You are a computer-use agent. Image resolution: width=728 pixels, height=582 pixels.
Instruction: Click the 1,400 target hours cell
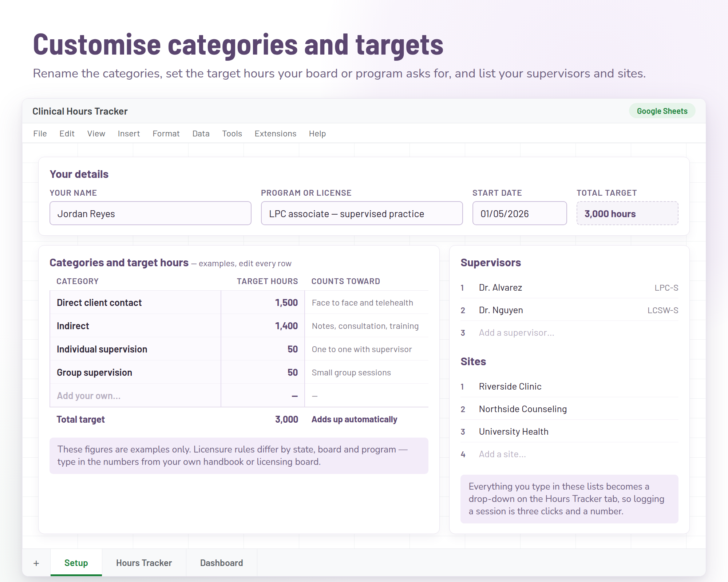point(263,326)
